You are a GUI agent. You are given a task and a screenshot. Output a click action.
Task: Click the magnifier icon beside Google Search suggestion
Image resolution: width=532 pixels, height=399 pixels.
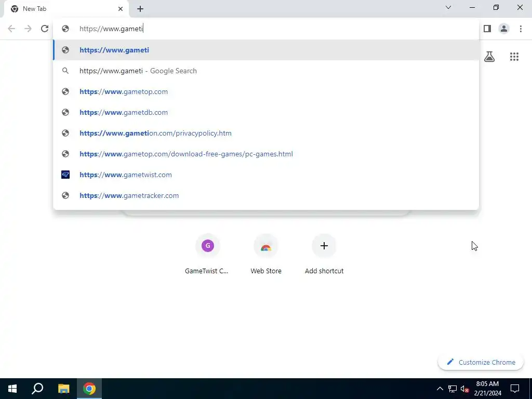[x=65, y=71]
